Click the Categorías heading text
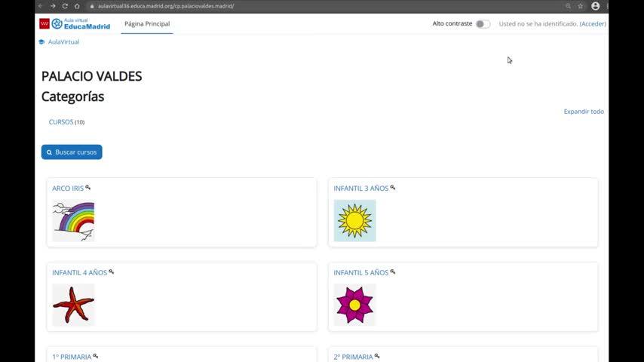This screenshot has height=362, width=644. tap(72, 97)
